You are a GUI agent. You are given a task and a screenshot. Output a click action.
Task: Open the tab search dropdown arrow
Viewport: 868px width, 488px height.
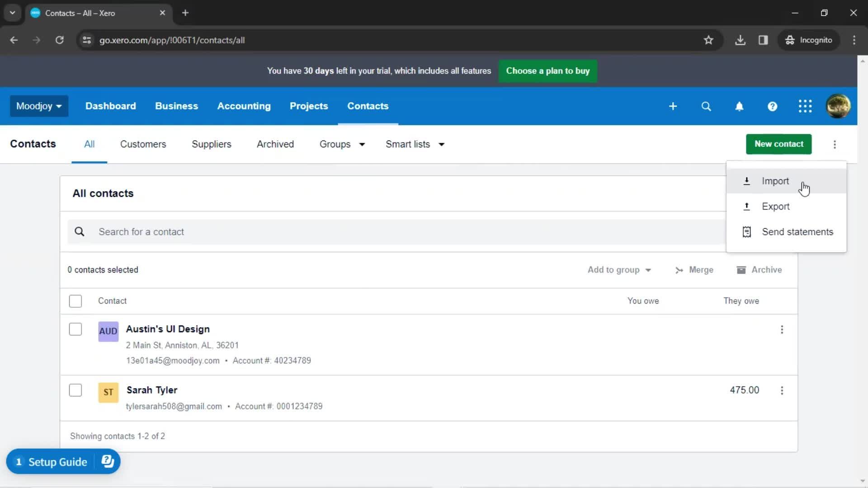click(12, 13)
